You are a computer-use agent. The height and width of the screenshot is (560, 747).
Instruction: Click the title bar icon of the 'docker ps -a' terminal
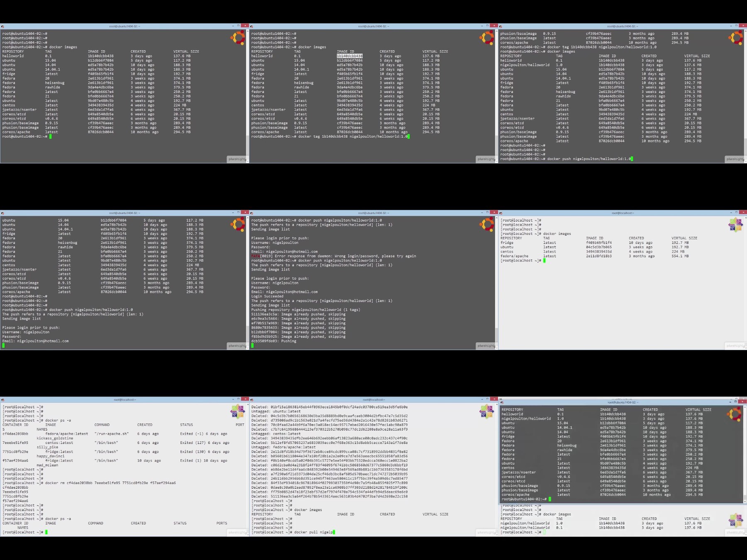coord(2,400)
